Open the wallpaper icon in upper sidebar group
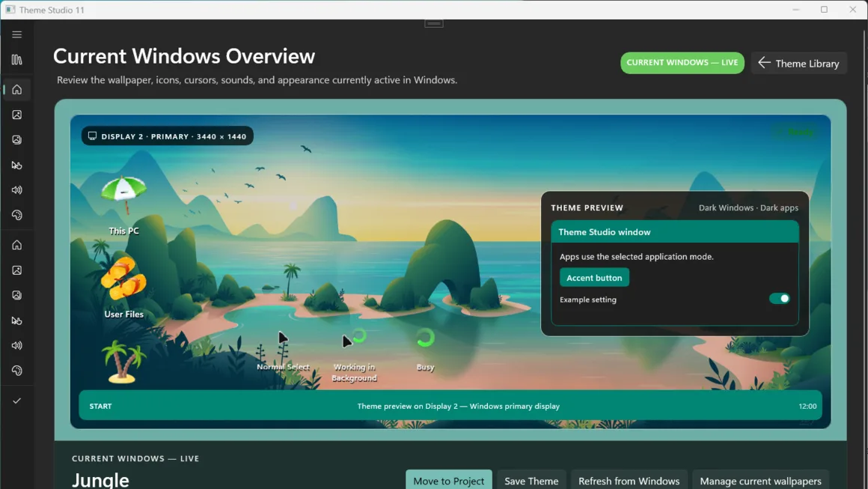The image size is (868, 489). [16, 115]
